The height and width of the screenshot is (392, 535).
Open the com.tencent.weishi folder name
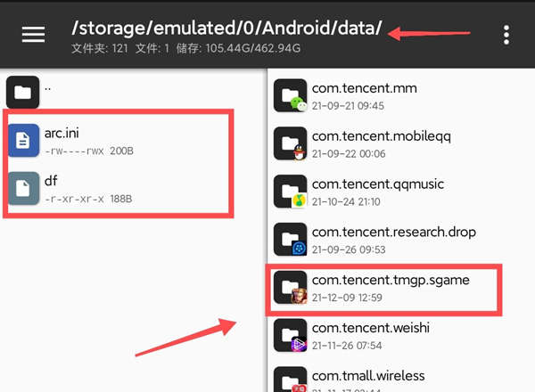coord(371,328)
